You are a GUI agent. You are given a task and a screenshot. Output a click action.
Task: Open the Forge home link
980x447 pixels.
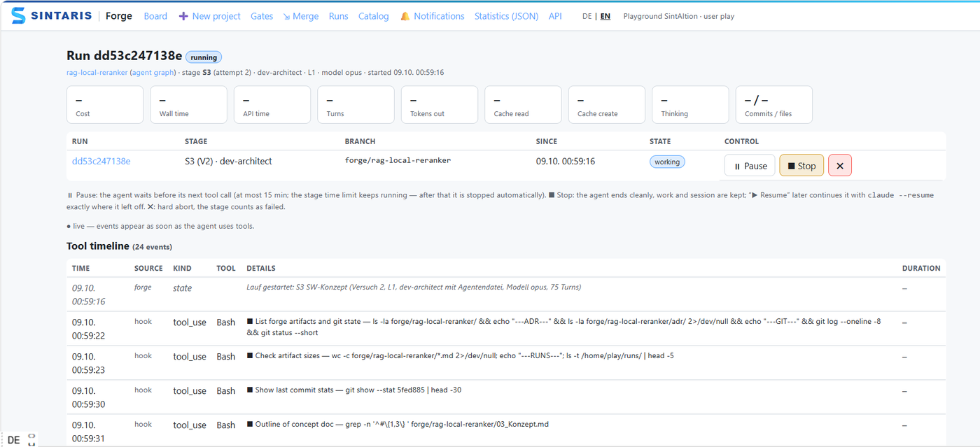[119, 16]
